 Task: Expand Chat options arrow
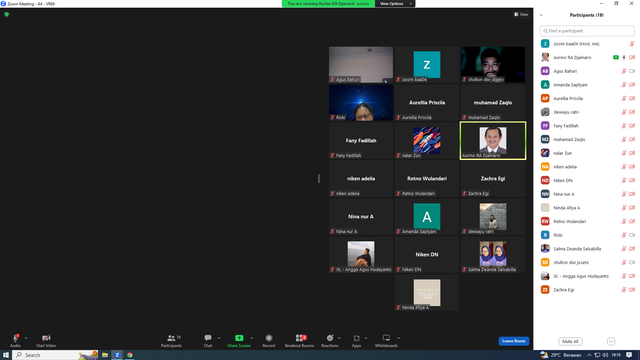coord(219,338)
